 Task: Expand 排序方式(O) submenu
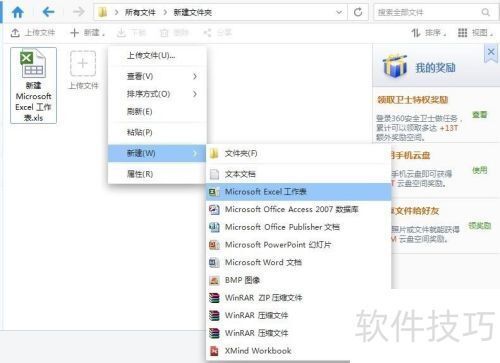(157, 94)
